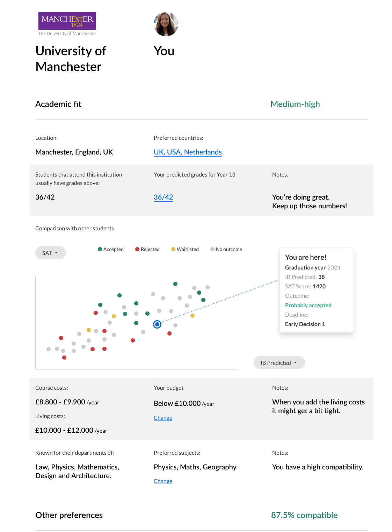Click Change link under Preferred subjects

(163, 481)
